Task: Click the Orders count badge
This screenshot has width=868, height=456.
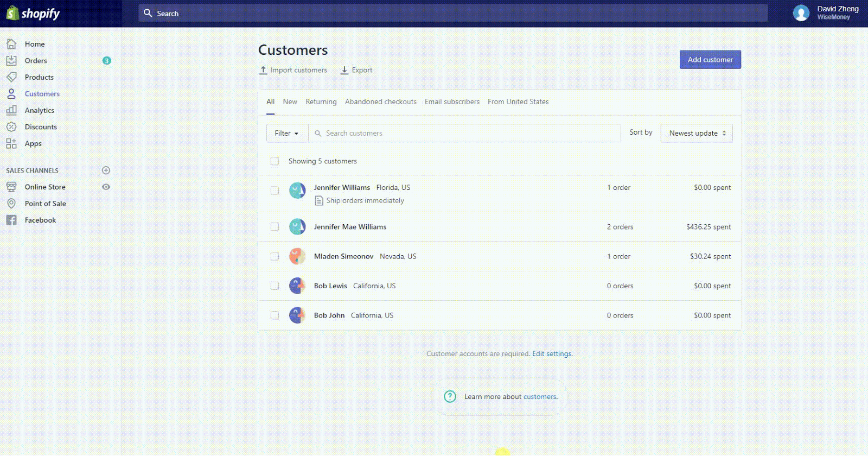Action: pos(107,61)
